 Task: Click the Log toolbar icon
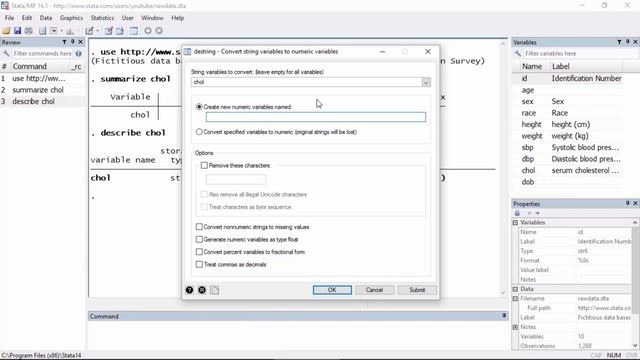(42, 31)
